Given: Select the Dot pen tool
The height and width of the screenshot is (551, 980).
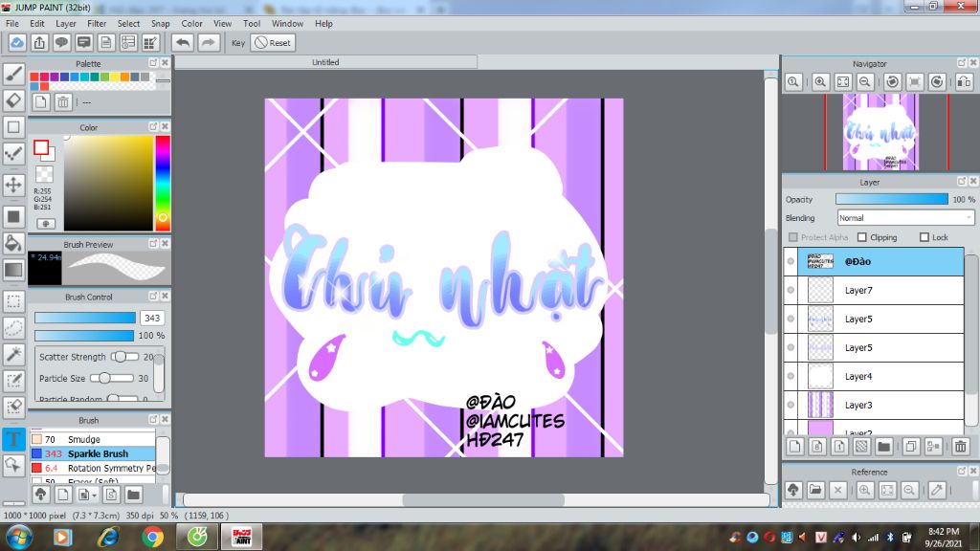Looking at the screenshot, I should tap(13, 153).
